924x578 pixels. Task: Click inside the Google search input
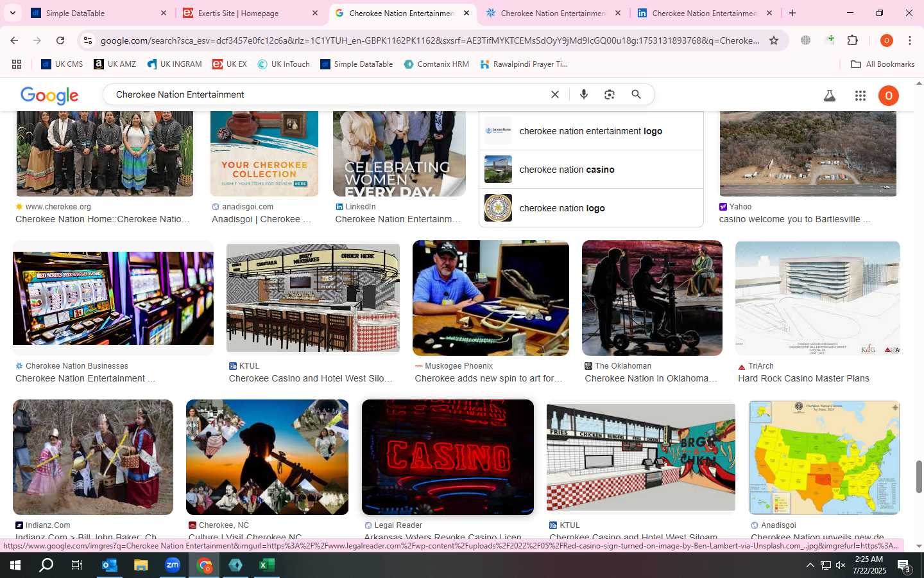(x=327, y=94)
